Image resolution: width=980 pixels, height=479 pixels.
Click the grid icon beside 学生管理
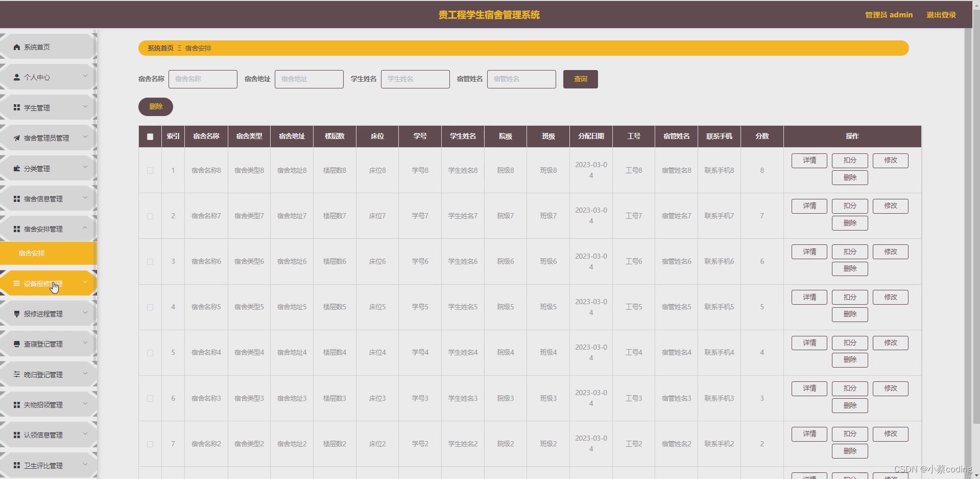[x=17, y=107]
